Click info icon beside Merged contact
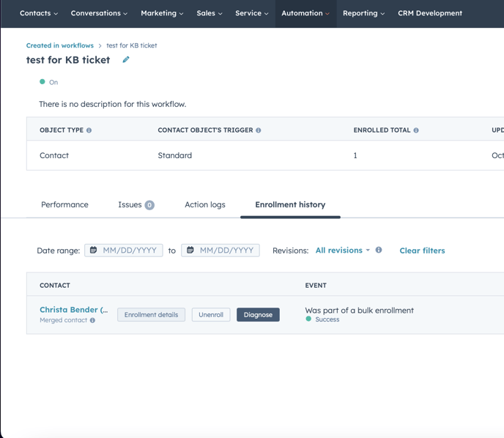Viewport: 504px width, 438px height. click(92, 320)
